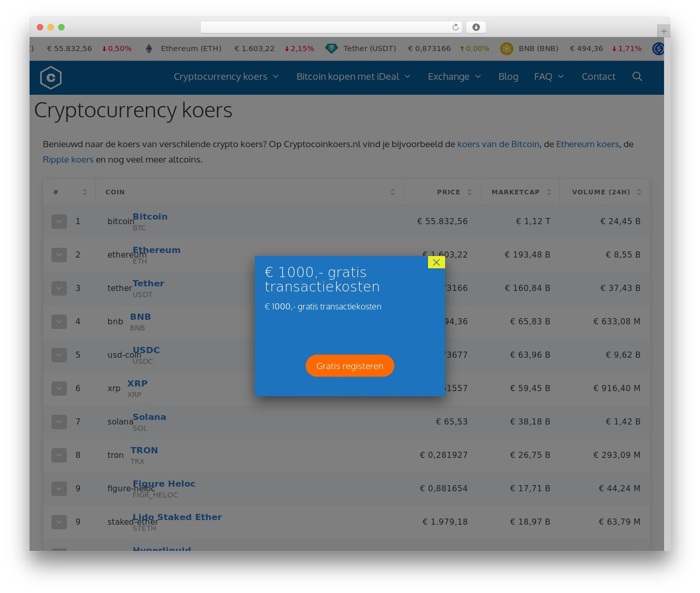Click Solana price € 65,53
Image resolution: width=700 pixels, height=593 pixels.
(452, 422)
